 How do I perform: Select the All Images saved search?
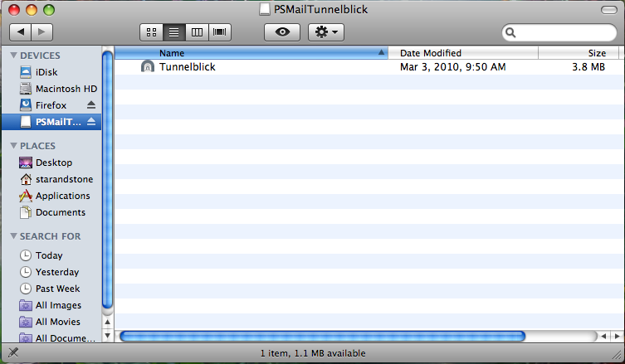coord(51,305)
